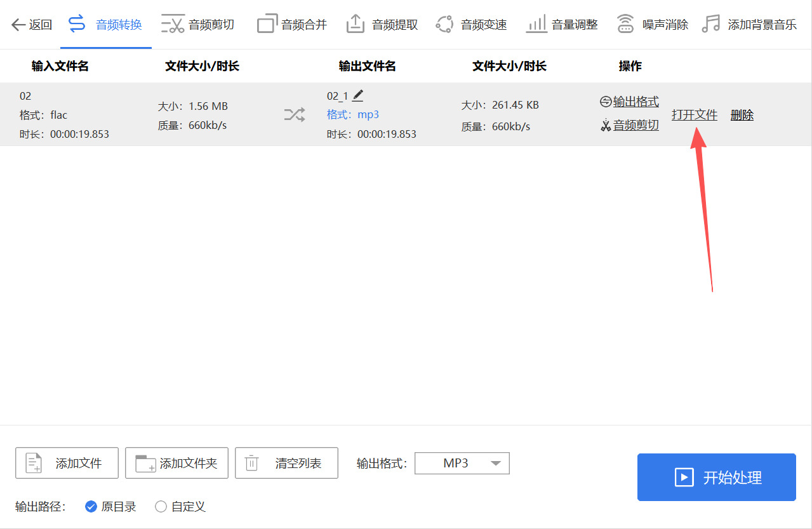Click the scissors icon beside 音频剪切 in operations
Image resolution: width=812 pixels, height=529 pixels.
tap(606, 126)
